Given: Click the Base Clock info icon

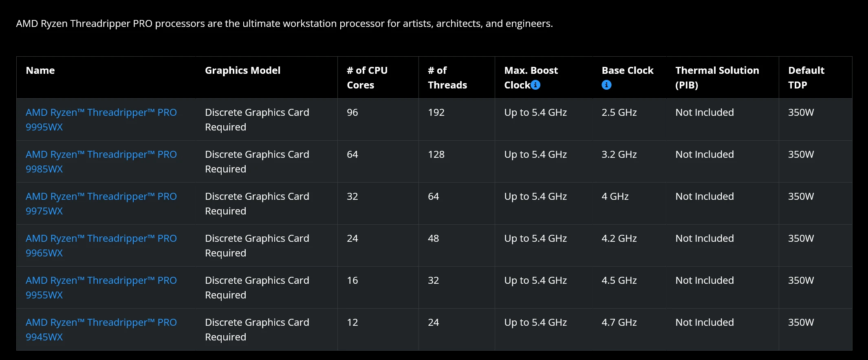Looking at the screenshot, I should tap(606, 85).
